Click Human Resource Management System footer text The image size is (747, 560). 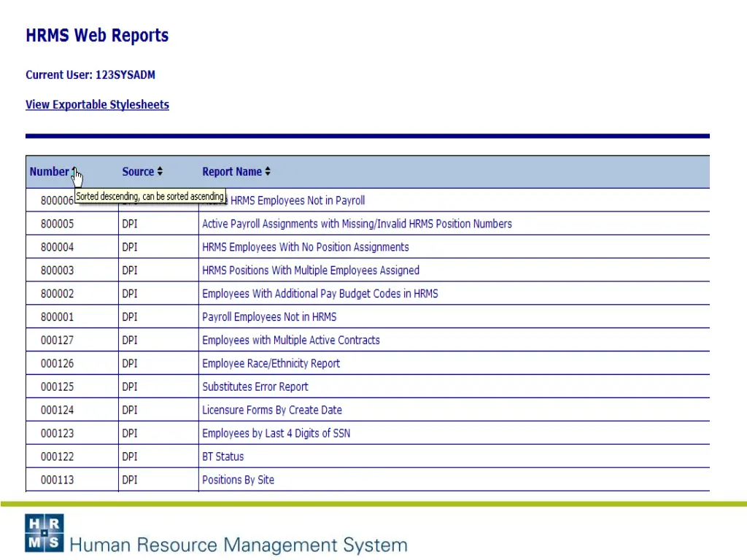239,545
